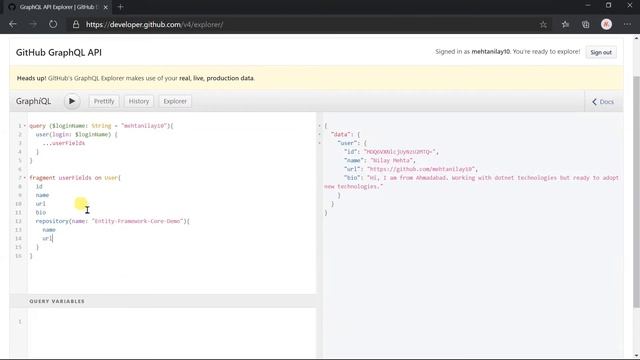Collapse the "data" node in results
Image resolution: width=640 pixels, height=360 pixels.
click(320, 134)
